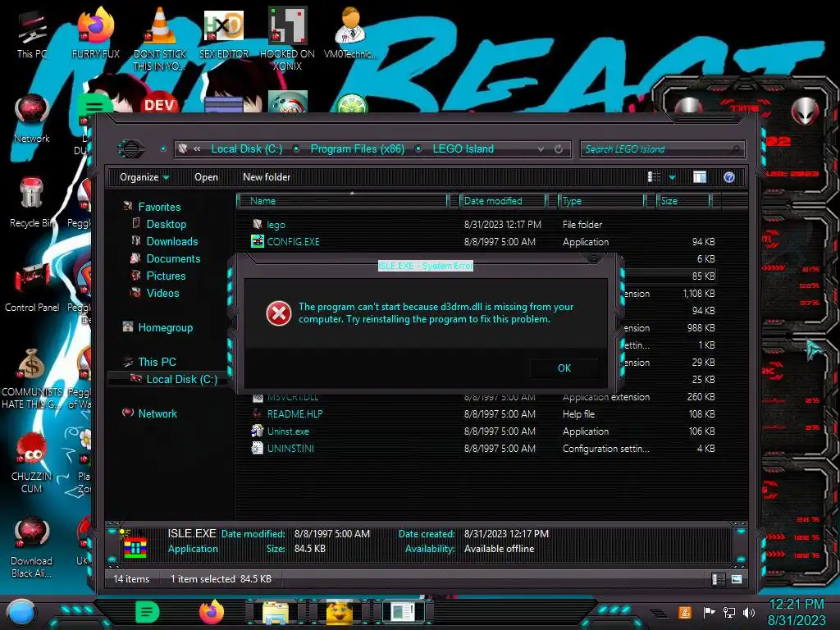Refresh the address bar with the refresh icon
This screenshot has width=840, height=630.
pos(559,149)
